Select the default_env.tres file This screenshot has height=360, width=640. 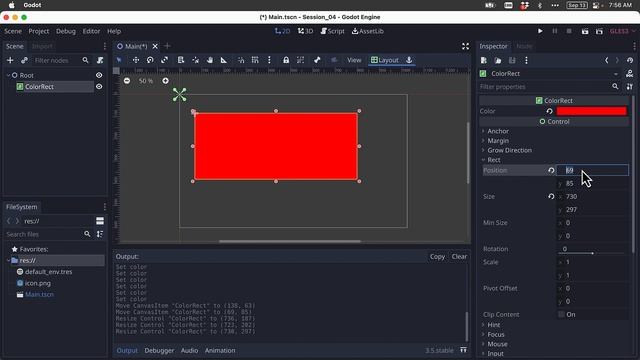coord(48,271)
